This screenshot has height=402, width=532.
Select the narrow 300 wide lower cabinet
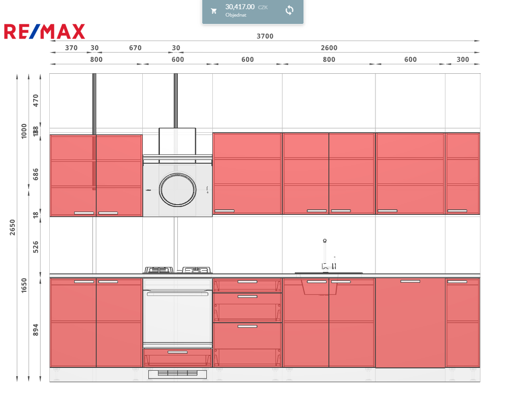462,323
